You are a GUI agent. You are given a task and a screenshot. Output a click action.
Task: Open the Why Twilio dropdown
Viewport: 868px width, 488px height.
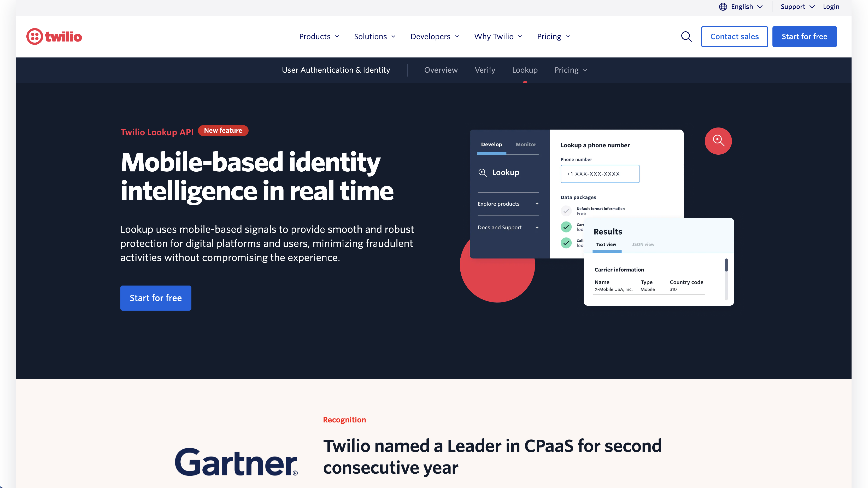[498, 36]
